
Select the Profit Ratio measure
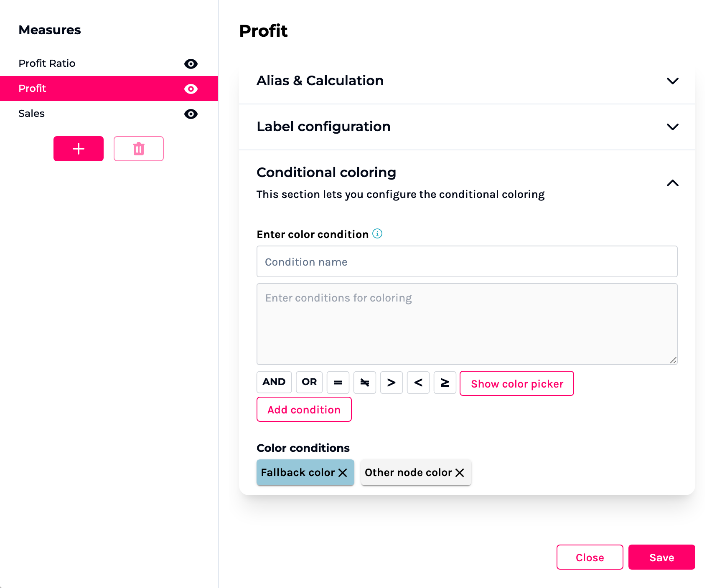tap(47, 63)
